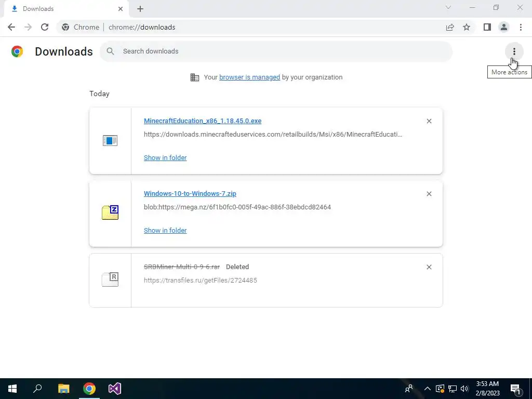Click the mega.nz blob source URL

coord(237,207)
